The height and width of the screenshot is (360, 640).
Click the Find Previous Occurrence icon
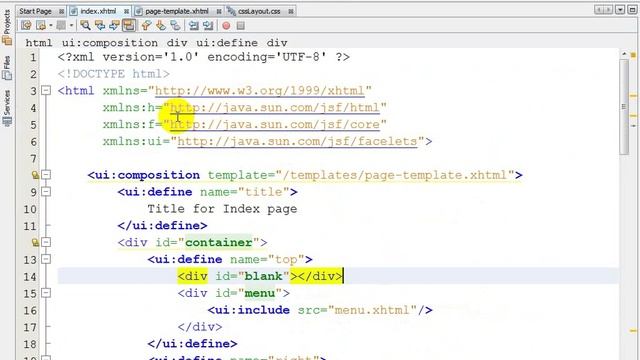coord(100,26)
